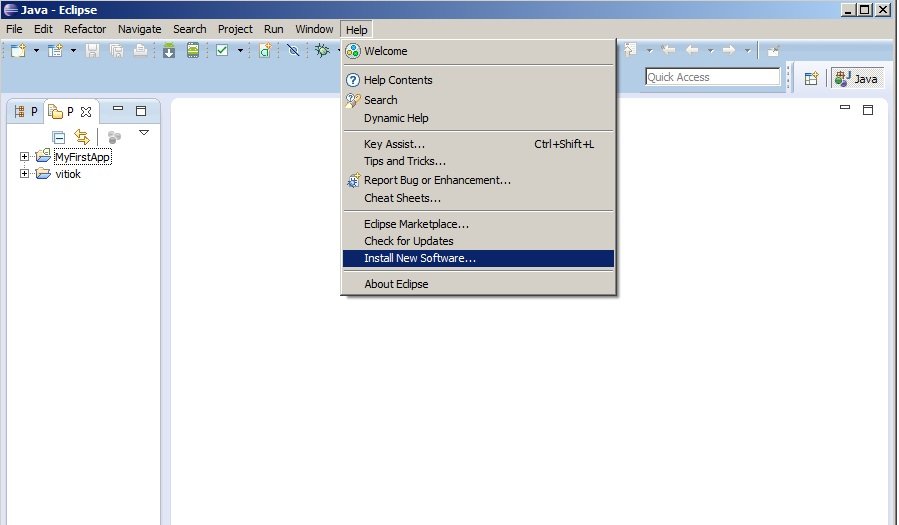Select the Java perspective button
Image resolution: width=899 pixels, height=525 pixels.
[x=857, y=78]
